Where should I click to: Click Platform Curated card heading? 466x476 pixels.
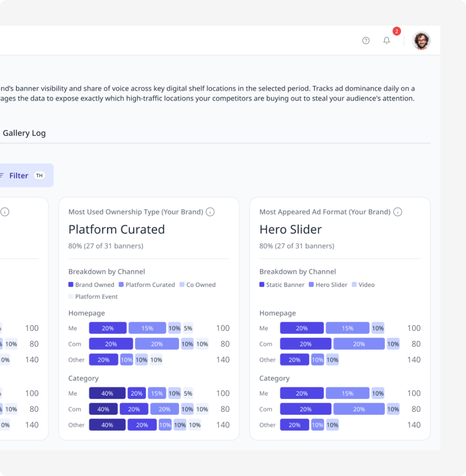click(x=116, y=230)
